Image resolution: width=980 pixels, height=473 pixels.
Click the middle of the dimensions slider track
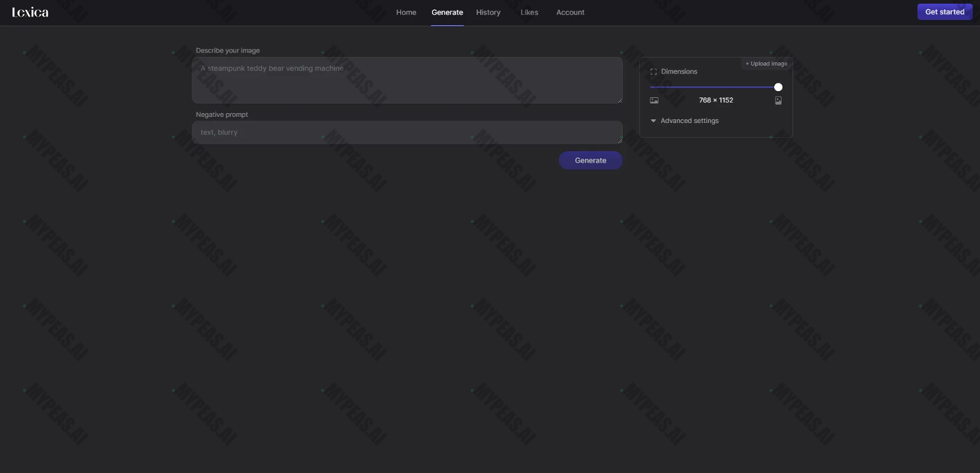714,87
